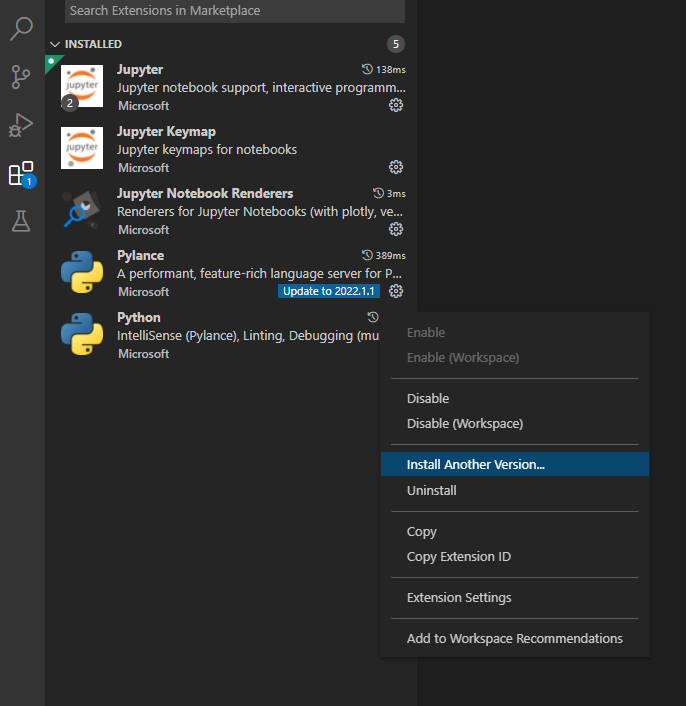Click the Jupyter Notebook Renderers logo
Image resolution: width=686 pixels, height=706 pixels.
(82, 210)
